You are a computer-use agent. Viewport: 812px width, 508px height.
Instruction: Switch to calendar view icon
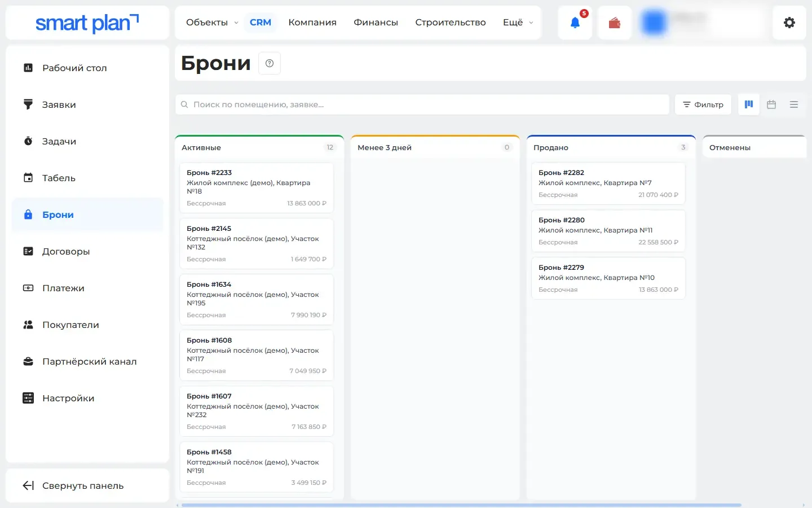pos(771,104)
